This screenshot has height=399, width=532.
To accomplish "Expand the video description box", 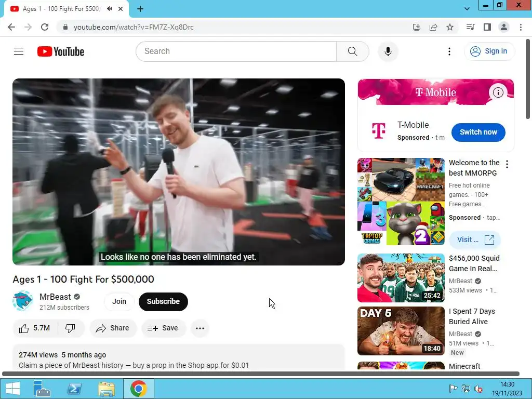I will pos(179,357).
